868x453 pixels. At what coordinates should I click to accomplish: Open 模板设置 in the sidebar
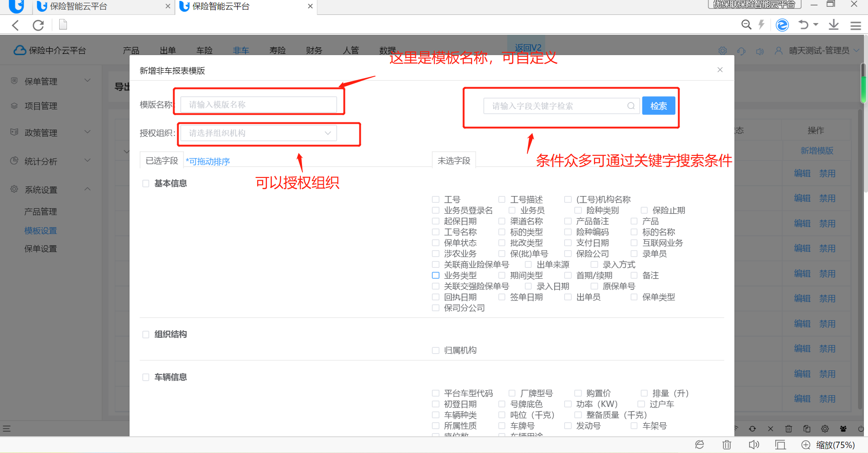tap(41, 231)
